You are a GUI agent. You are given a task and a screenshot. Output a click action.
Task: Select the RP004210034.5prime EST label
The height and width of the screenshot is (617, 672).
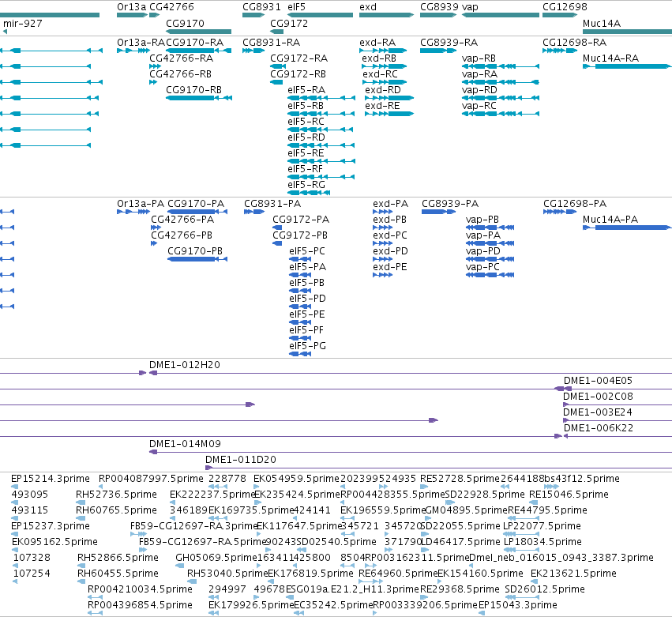pyautogui.click(x=140, y=589)
